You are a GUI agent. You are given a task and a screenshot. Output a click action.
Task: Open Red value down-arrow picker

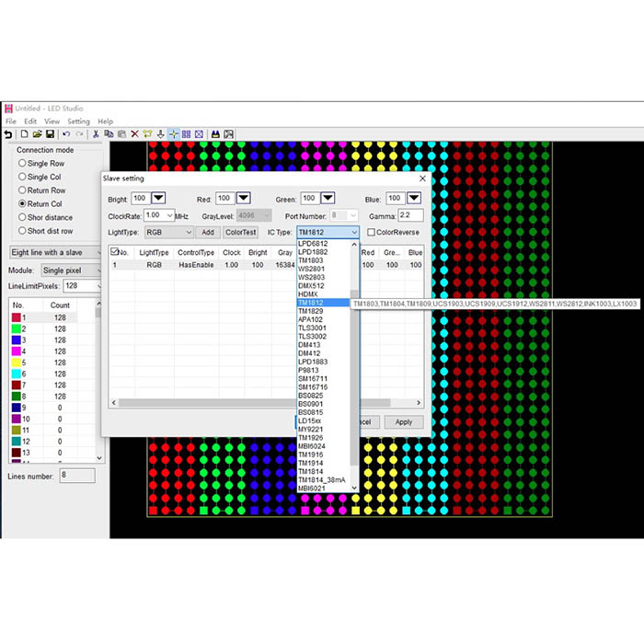click(x=244, y=198)
